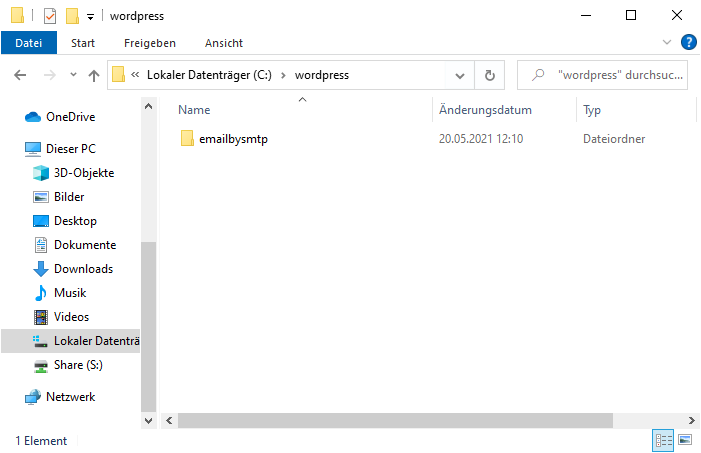
Task: Switch to Details view in status bar
Action: click(x=663, y=440)
